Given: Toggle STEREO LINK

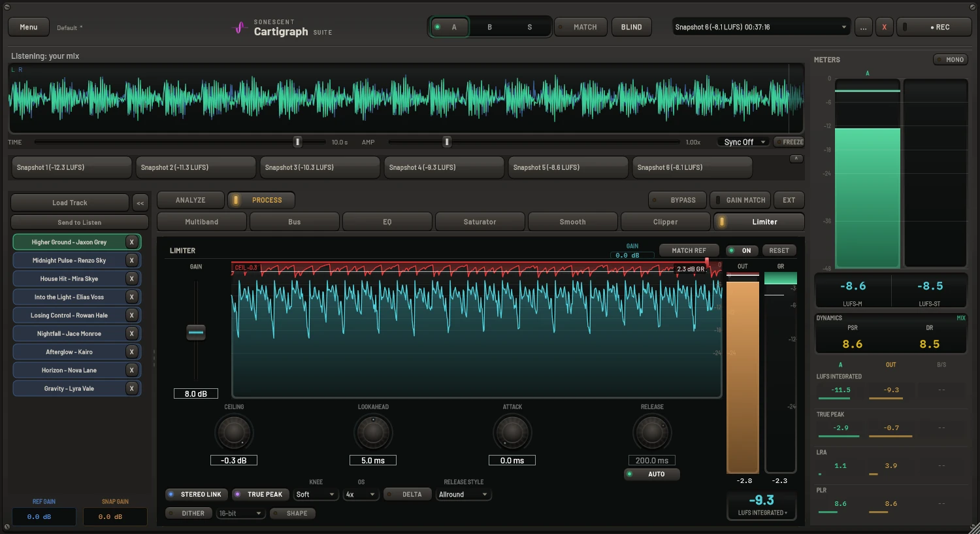Looking at the screenshot, I should click(x=196, y=494).
